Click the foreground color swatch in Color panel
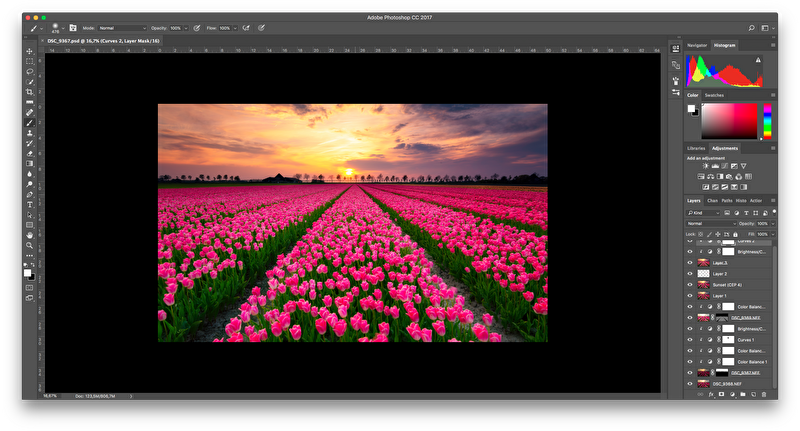The height and width of the screenshot is (431, 800). [x=691, y=108]
